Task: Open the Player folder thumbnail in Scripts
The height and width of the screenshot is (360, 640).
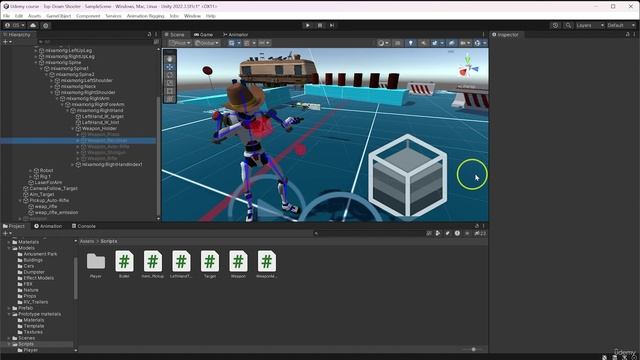Action: coord(96,262)
